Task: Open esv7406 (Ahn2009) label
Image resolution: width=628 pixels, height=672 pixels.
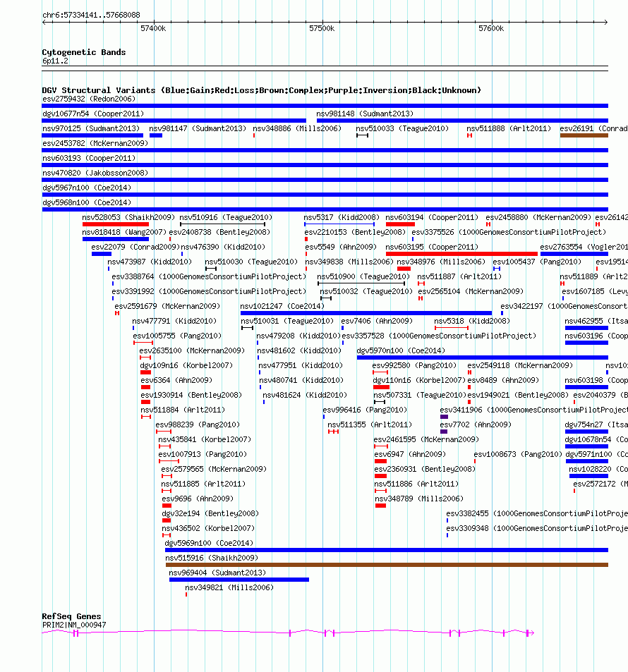Action: [x=377, y=321]
